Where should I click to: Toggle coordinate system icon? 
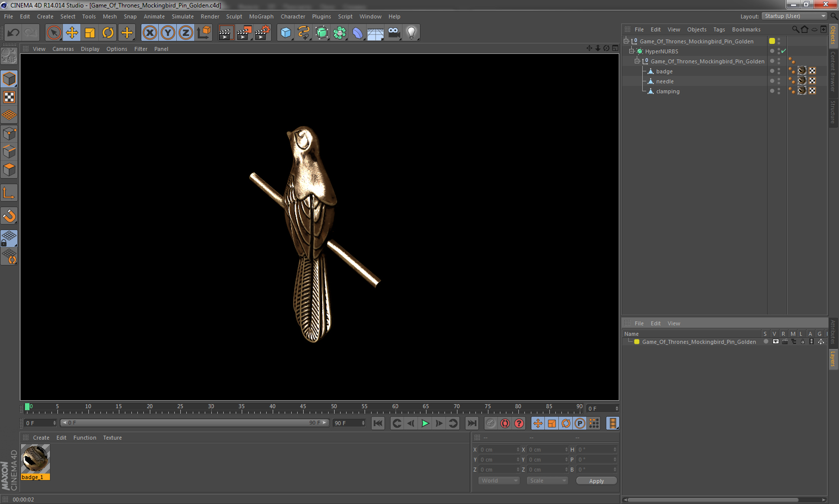coord(204,33)
